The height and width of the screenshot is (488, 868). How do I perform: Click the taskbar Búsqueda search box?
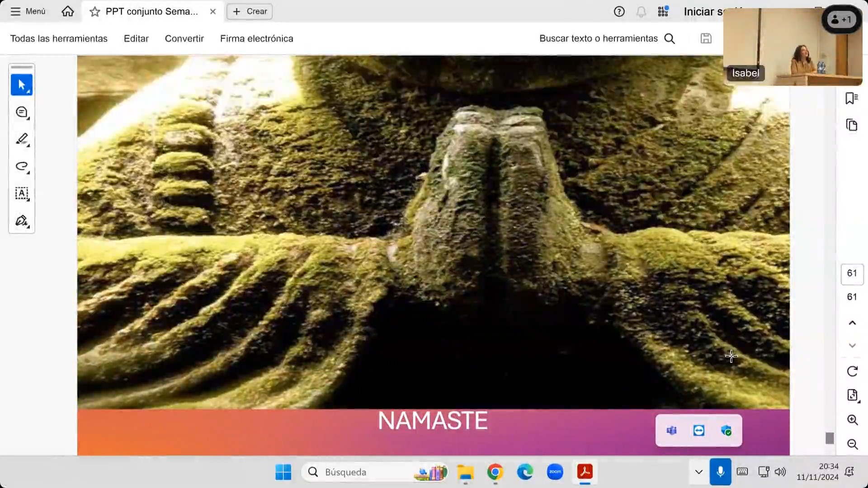(x=374, y=472)
